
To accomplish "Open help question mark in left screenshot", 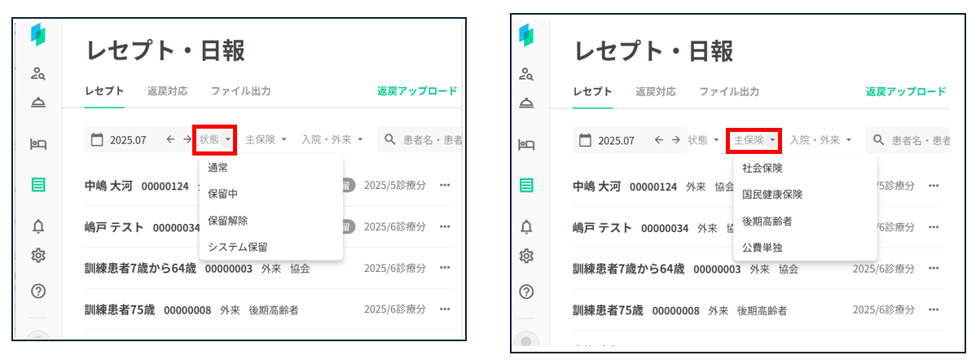I will pyautogui.click(x=37, y=292).
